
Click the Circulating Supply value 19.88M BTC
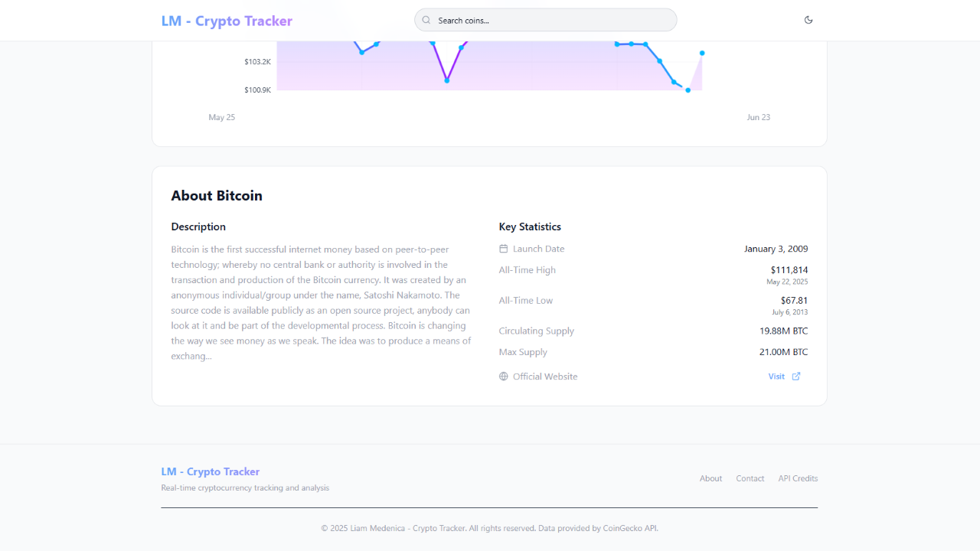pos(783,331)
